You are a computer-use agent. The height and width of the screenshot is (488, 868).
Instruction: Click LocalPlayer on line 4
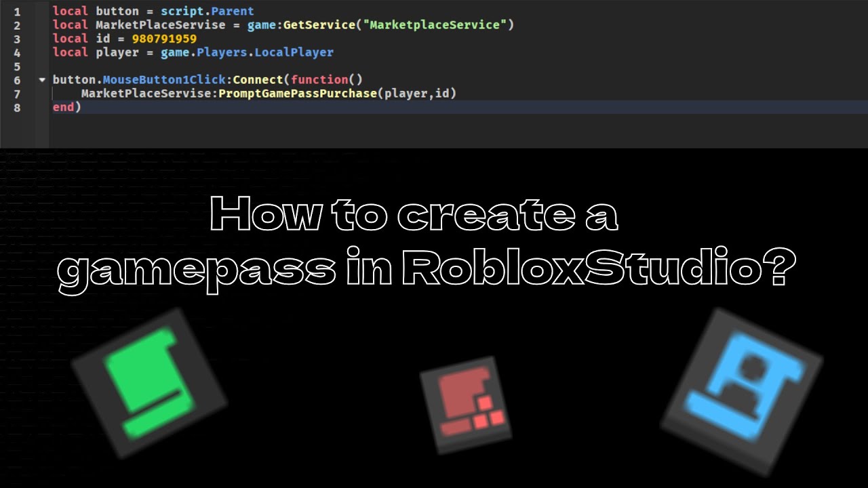click(294, 52)
